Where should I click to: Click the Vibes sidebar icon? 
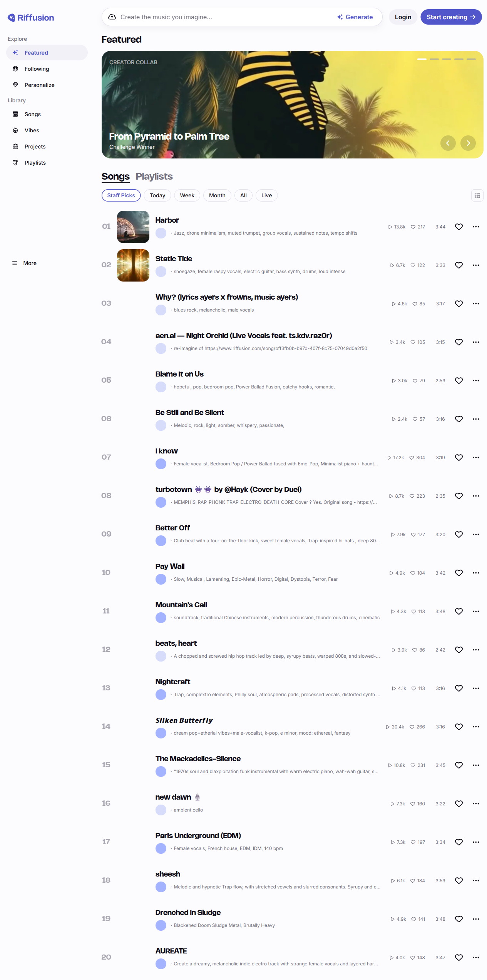(15, 130)
